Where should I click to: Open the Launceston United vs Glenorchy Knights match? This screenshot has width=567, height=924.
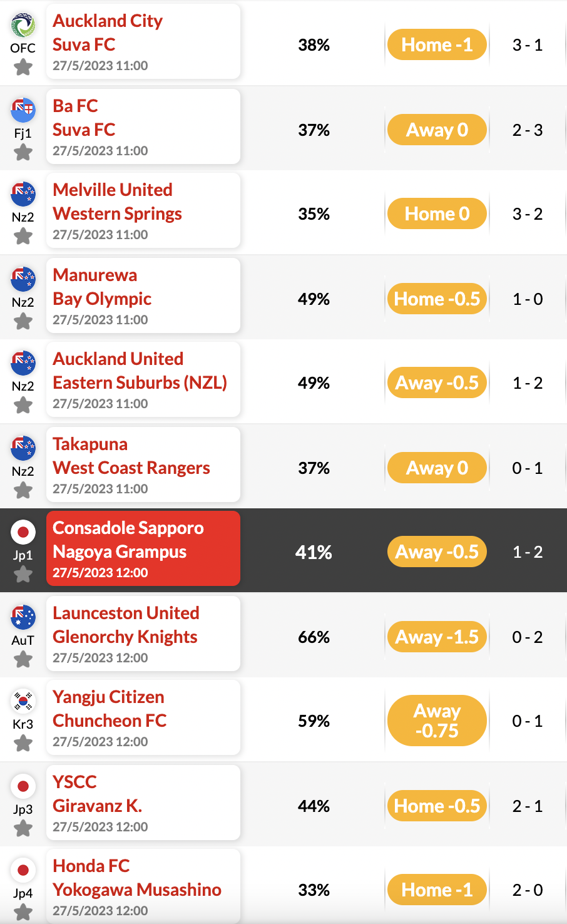[143, 634]
